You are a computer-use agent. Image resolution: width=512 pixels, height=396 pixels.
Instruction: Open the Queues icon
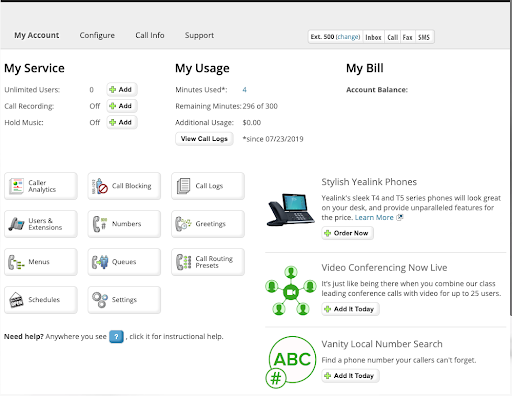100,262
